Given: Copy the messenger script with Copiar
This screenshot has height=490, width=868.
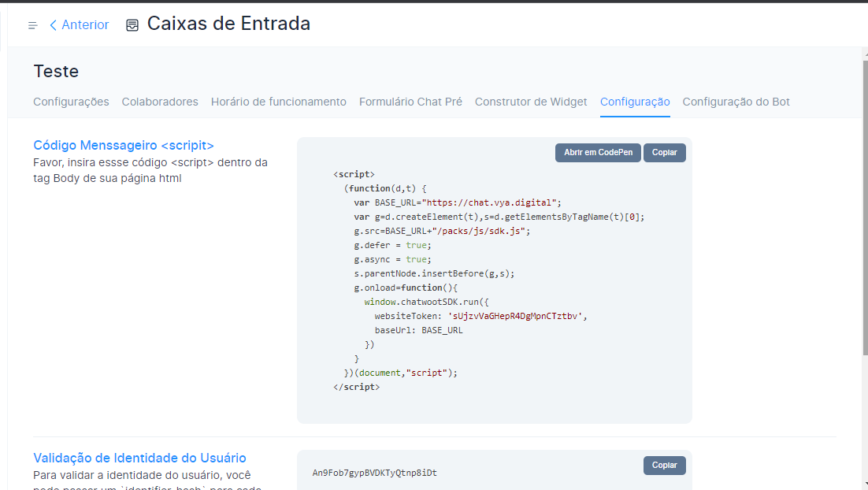Looking at the screenshot, I should click(x=664, y=153).
